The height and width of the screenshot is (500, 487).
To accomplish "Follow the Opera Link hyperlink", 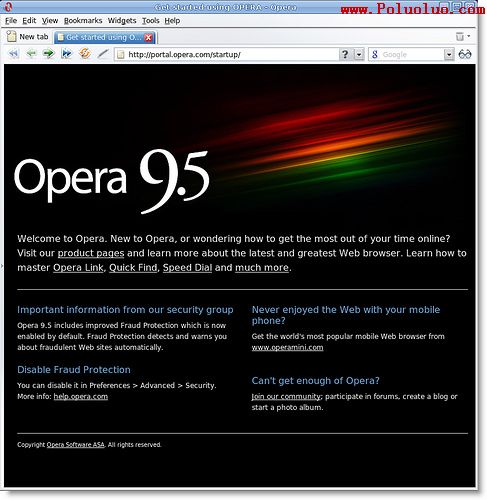I will [x=78, y=268].
